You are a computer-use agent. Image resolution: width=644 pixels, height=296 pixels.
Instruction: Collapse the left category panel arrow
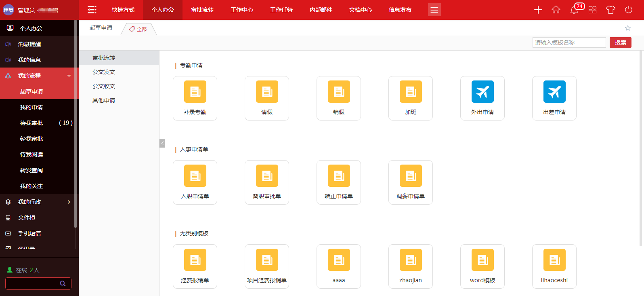click(x=162, y=143)
